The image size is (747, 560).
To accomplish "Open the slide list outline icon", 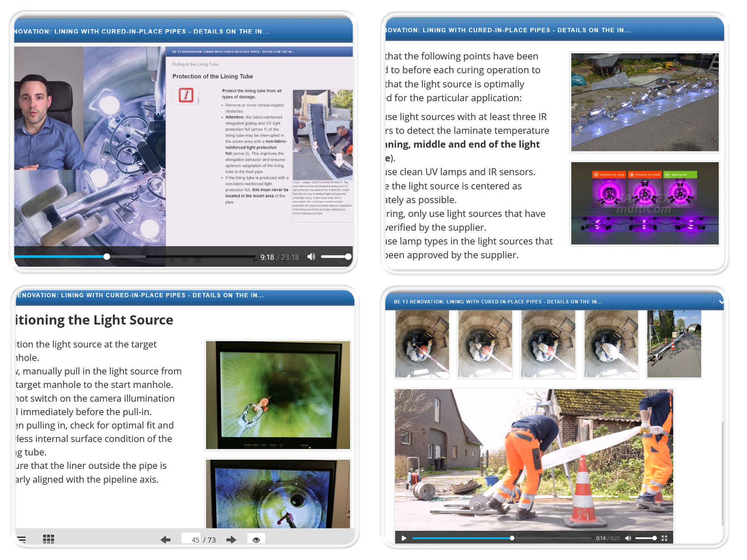I will [x=22, y=539].
